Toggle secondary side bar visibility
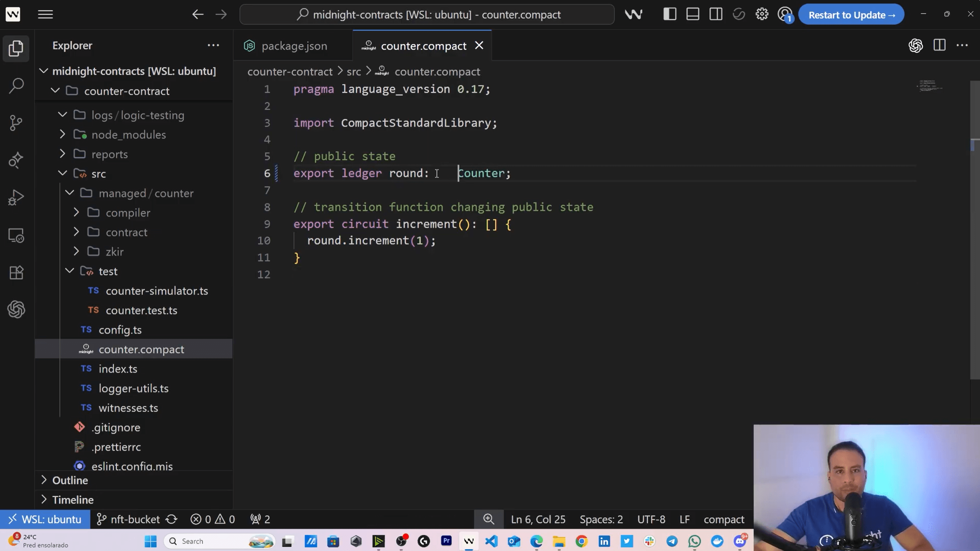Image resolution: width=980 pixels, height=551 pixels. click(716, 15)
